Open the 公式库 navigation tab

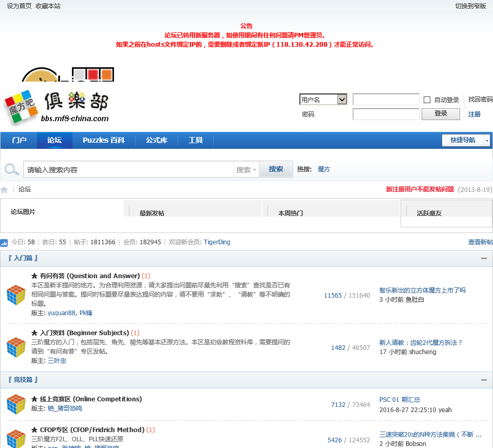click(x=157, y=140)
